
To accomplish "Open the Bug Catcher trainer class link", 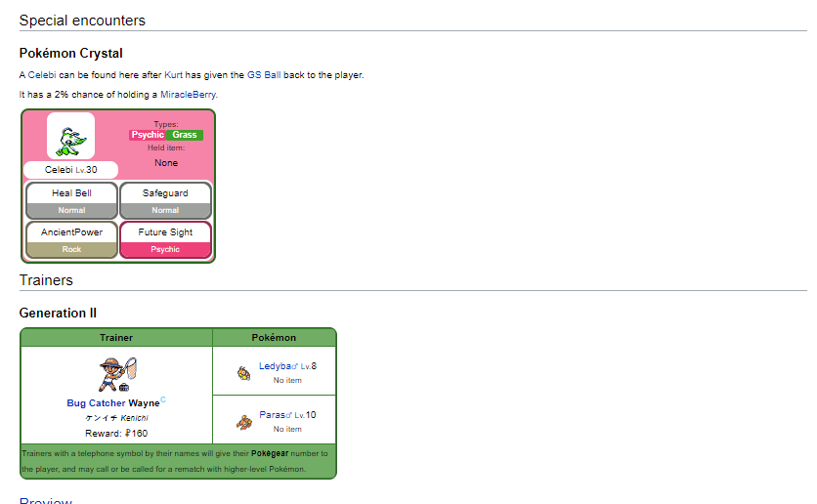I will (x=96, y=403).
